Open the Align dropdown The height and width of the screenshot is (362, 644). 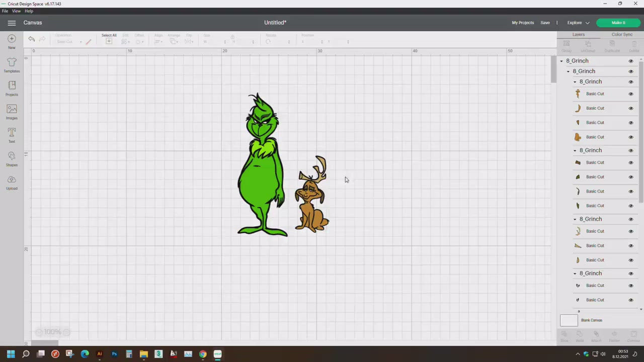pos(158,42)
